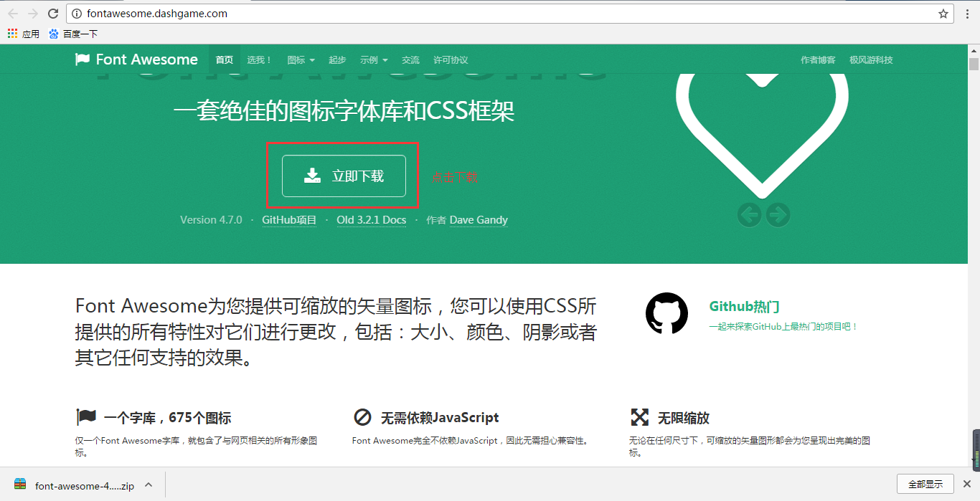Viewport: 980px width, 501px height.
Task: Select the 起步 navigation item
Action: pyautogui.click(x=337, y=60)
